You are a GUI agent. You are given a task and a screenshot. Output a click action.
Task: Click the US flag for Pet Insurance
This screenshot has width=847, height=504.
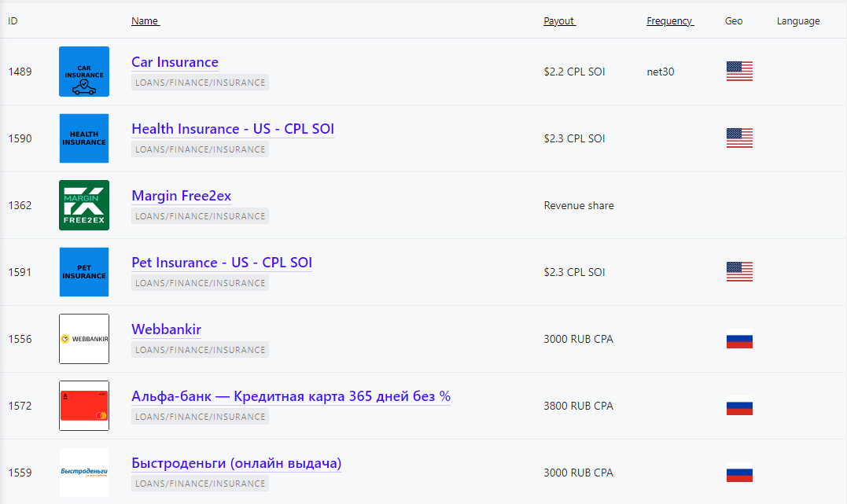coord(739,271)
